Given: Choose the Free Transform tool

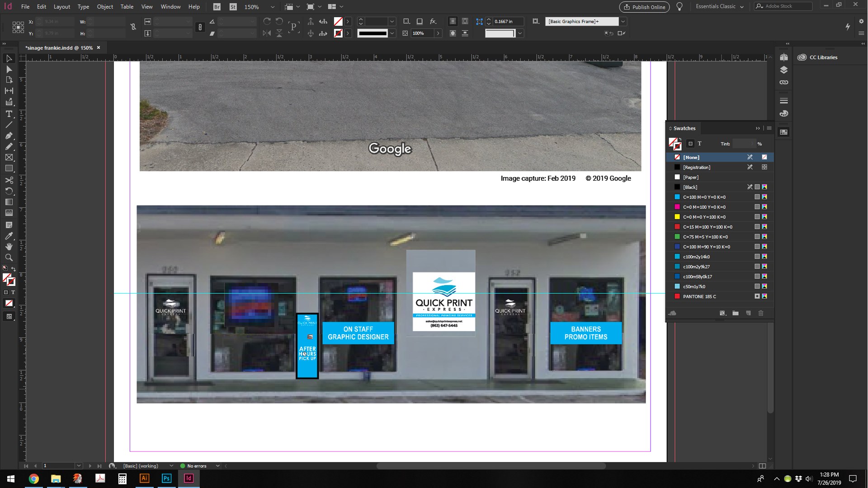Looking at the screenshot, I should point(9,191).
